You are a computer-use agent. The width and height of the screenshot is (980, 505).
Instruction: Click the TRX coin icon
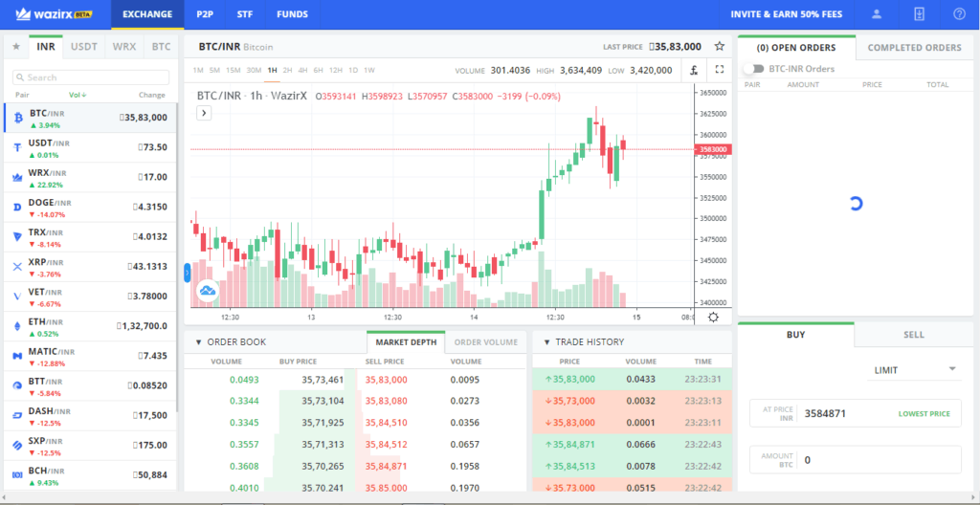click(x=17, y=237)
